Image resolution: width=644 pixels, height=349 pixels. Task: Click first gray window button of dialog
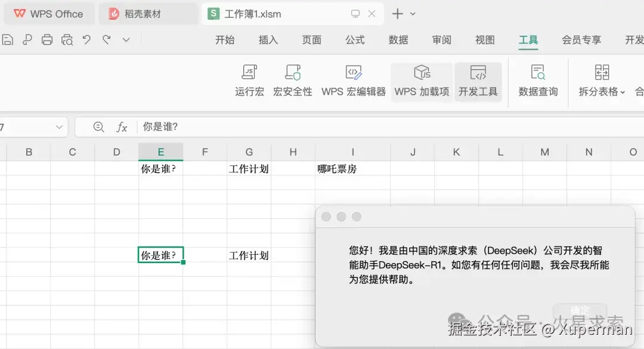pyautogui.click(x=326, y=217)
